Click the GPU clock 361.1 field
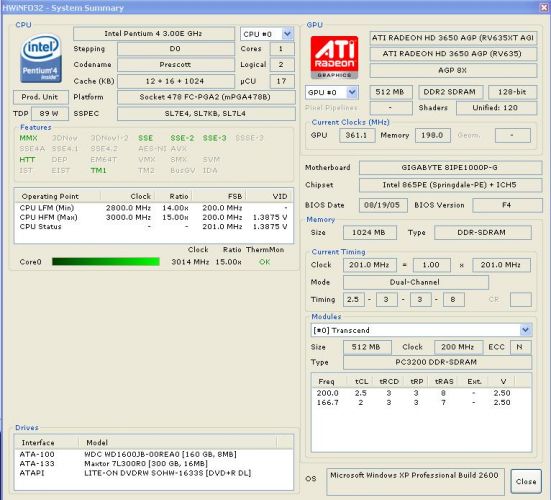 pos(357,135)
